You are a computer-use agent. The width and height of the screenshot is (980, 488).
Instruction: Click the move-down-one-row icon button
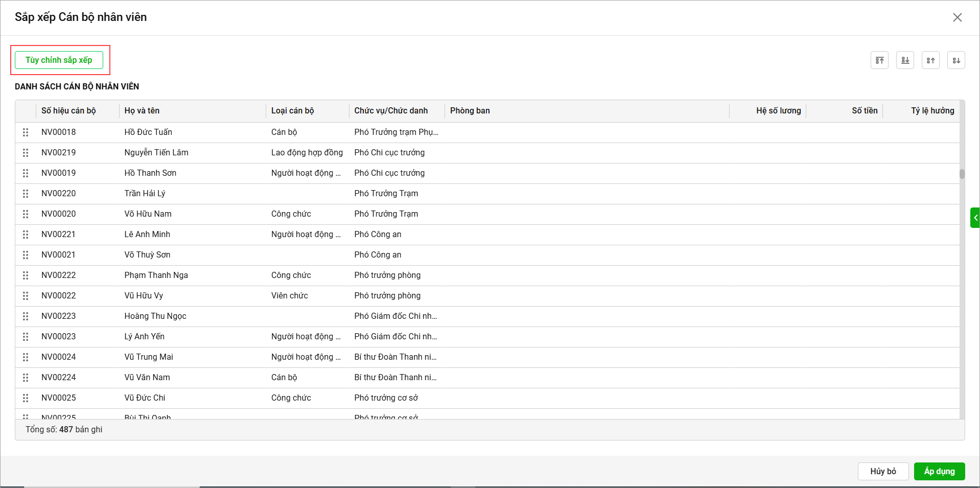(956, 60)
